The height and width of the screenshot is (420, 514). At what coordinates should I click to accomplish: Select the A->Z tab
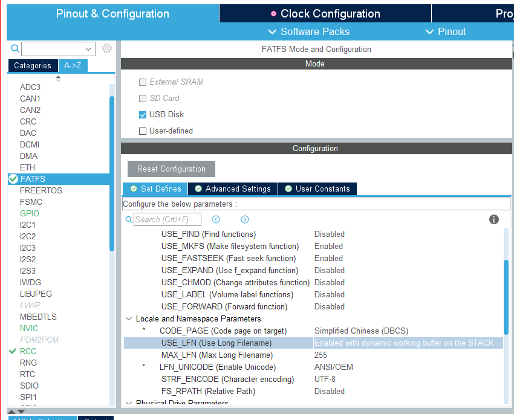tap(73, 65)
